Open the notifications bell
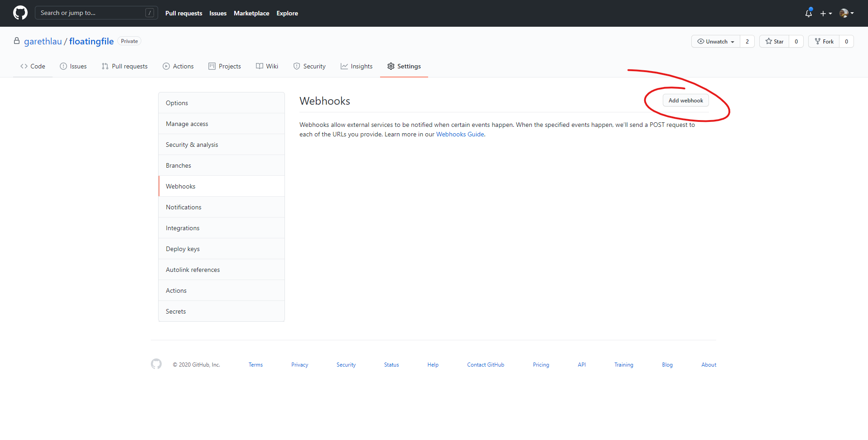 [x=808, y=14]
